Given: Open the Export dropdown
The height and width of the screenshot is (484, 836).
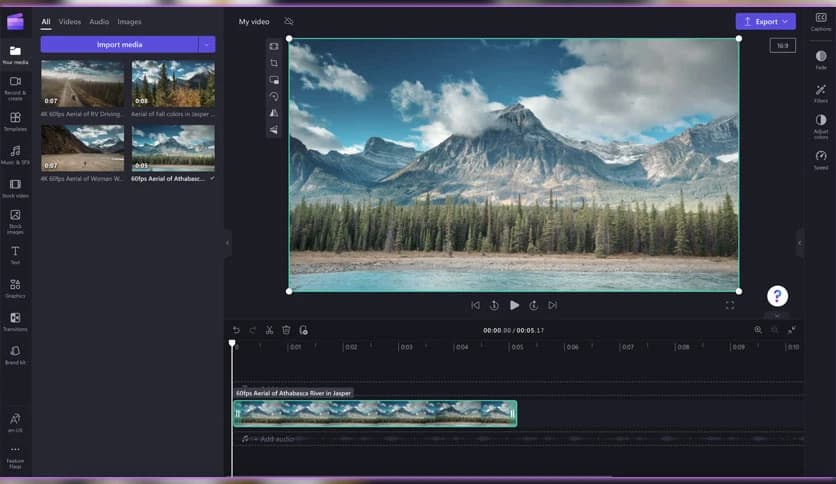Looking at the screenshot, I should (765, 21).
